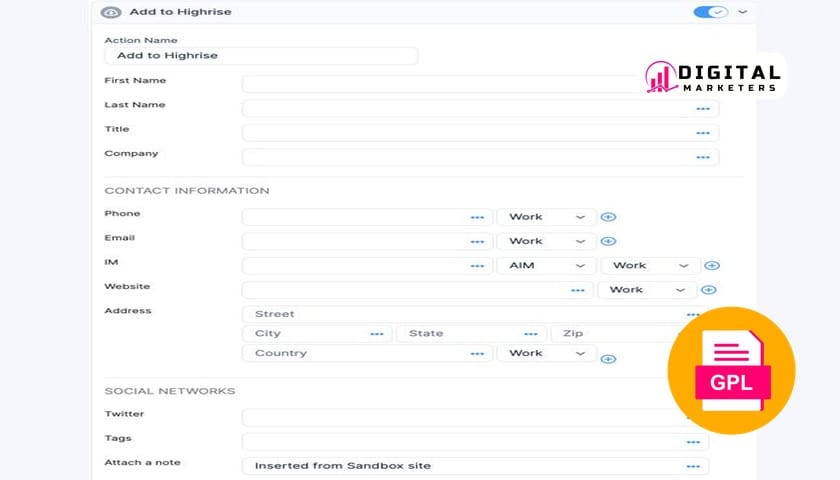Screen dimensions: 840x480
Task: Click the Action Name text field
Action: (260, 56)
